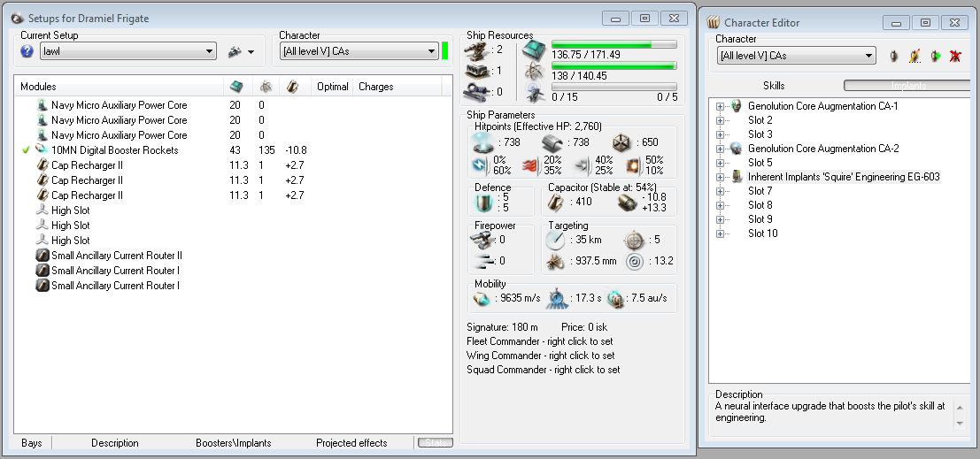Click the Small Ancillary Current Router II rig icon

coord(42,256)
